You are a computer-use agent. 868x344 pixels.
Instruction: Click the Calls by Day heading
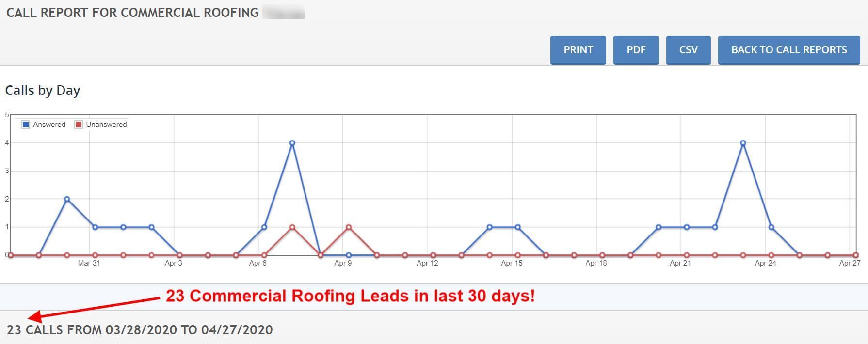tap(43, 91)
